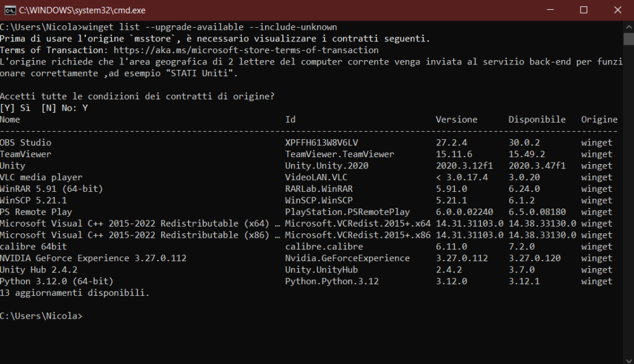Click the installed version 2020.3.12f1
Screen dimensions: 634x364
(464, 166)
